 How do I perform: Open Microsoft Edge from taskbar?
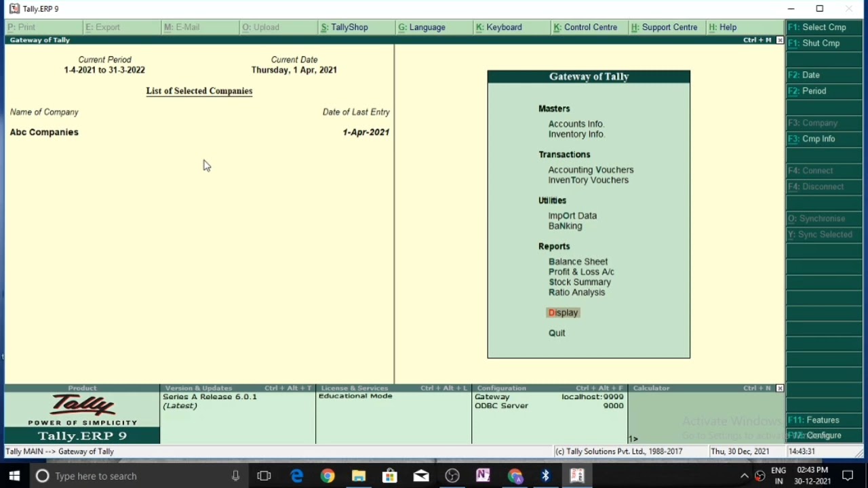pyautogui.click(x=296, y=476)
